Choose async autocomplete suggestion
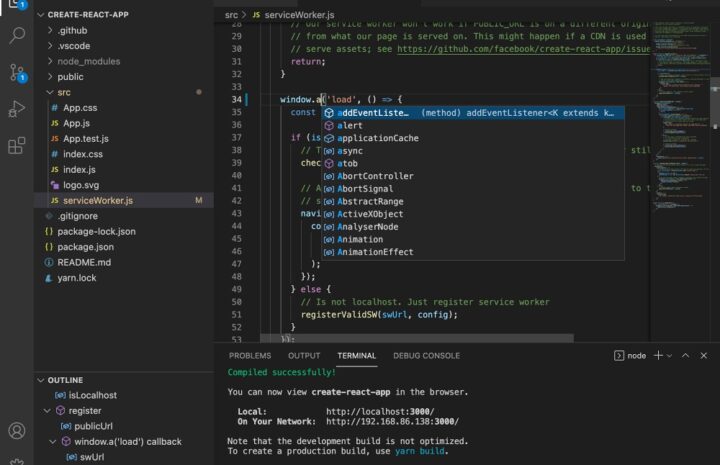Viewport: 720px width, 465px height. click(x=472, y=151)
